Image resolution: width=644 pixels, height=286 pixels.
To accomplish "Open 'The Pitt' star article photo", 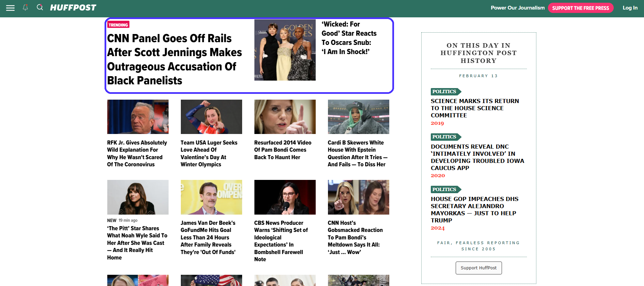I will point(138,197).
